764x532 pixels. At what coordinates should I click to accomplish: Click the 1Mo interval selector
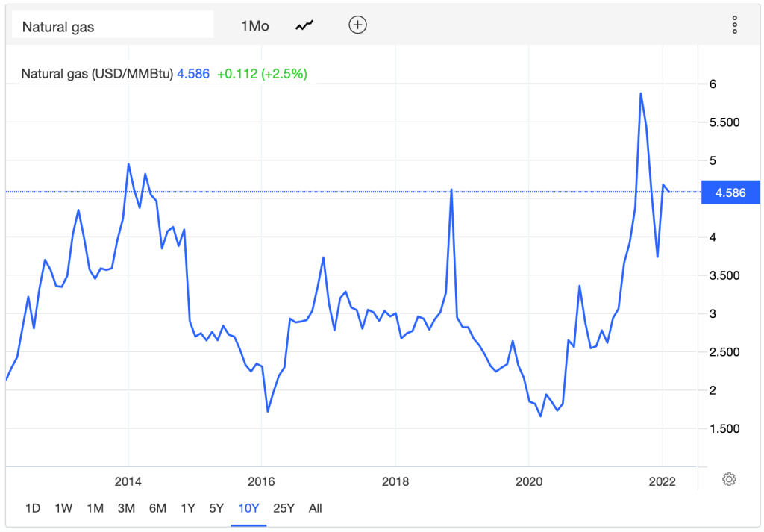point(254,25)
